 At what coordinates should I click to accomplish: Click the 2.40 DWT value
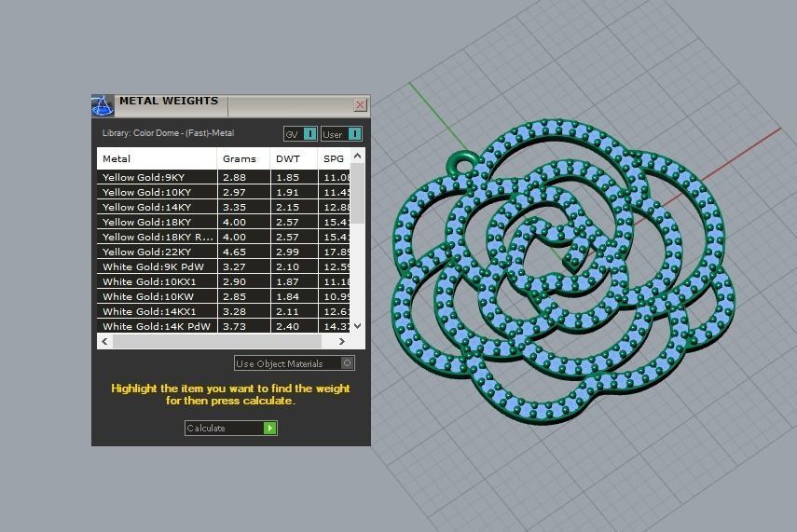pyautogui.click(x=288, y=326)
